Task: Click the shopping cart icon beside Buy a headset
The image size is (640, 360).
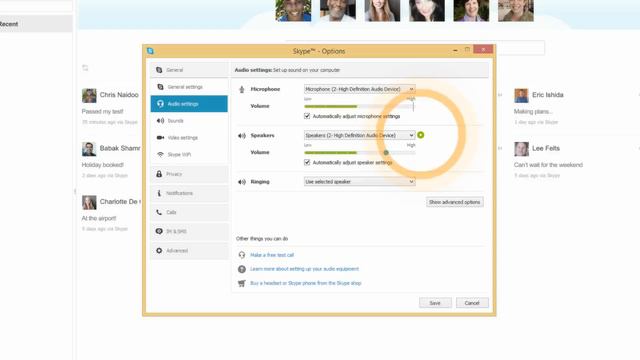Action: [242, 283]
